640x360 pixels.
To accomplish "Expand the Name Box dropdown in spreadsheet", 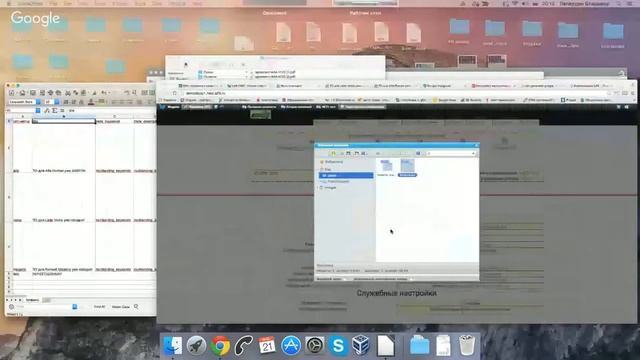I will coord(38,111).
